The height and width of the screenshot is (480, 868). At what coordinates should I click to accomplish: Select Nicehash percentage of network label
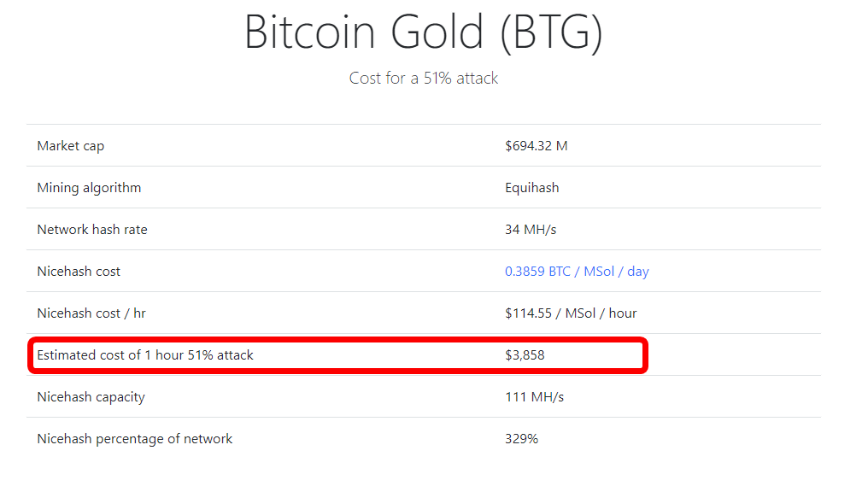(134, 439)
